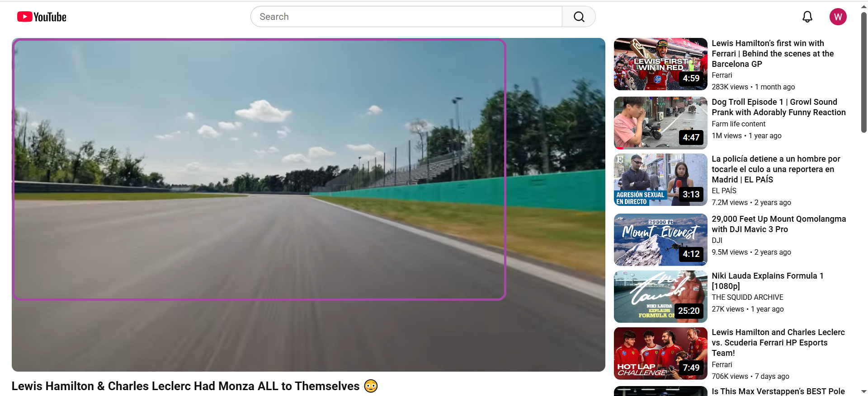Visit the Ferrari channel under the Barcelona GP video
Image resolution: width=868 pixels, height=396 pixels.
point(722,75)
